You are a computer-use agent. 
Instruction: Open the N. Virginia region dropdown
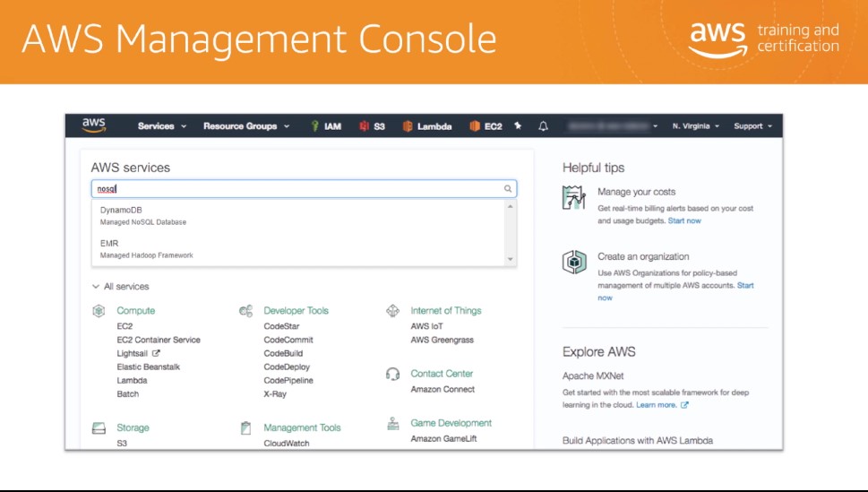696,125
